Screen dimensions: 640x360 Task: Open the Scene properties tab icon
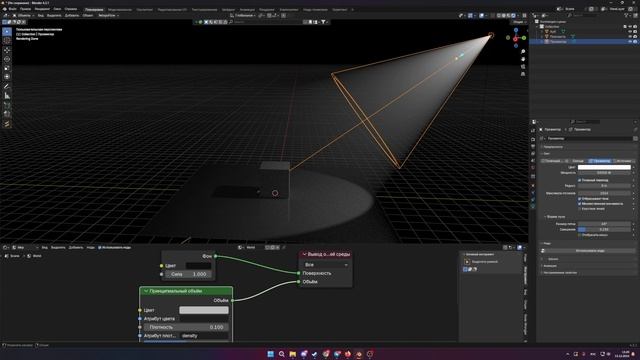[x=533, y=161]
